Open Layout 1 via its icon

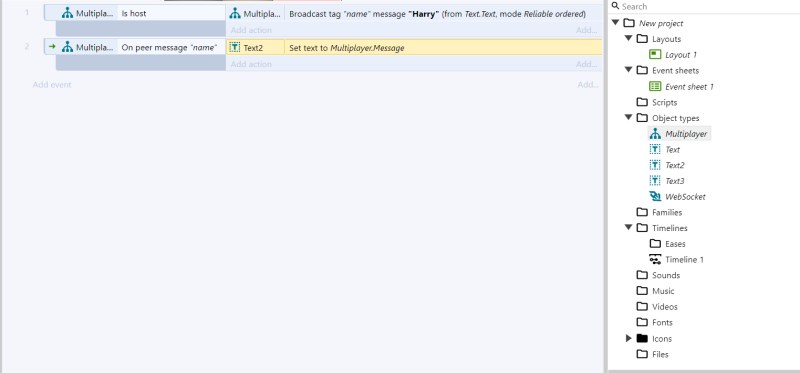click(655, 55)
